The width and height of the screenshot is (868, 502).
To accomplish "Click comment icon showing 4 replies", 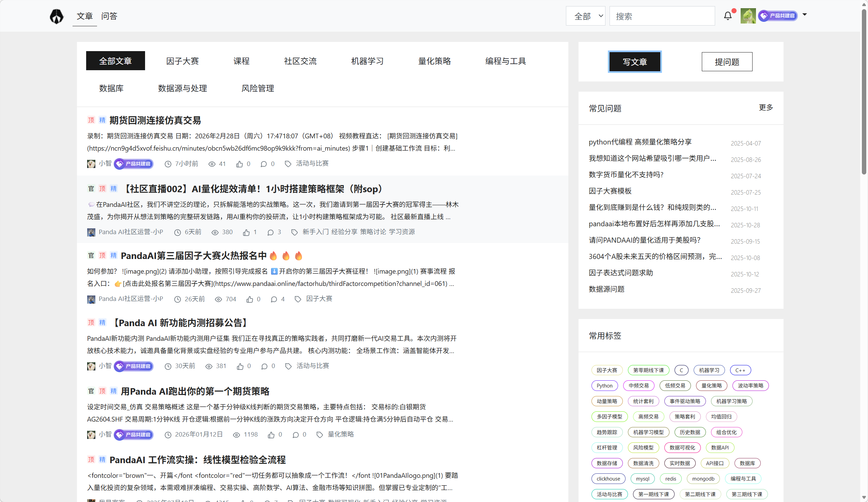I will 274,300.
